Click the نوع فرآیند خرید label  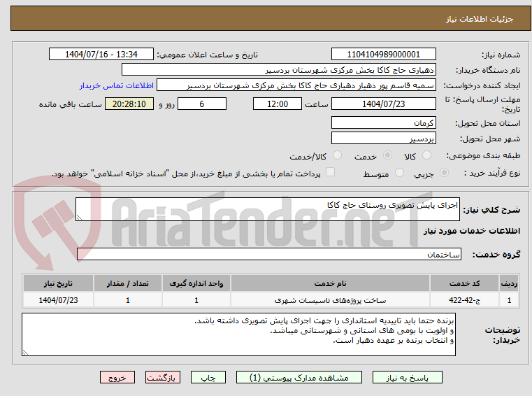492,173
